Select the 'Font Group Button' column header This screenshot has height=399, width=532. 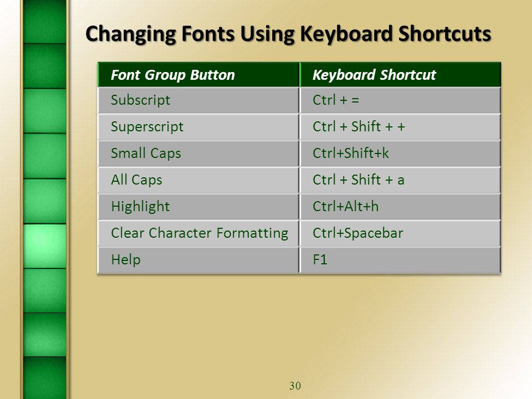(199, 75)
